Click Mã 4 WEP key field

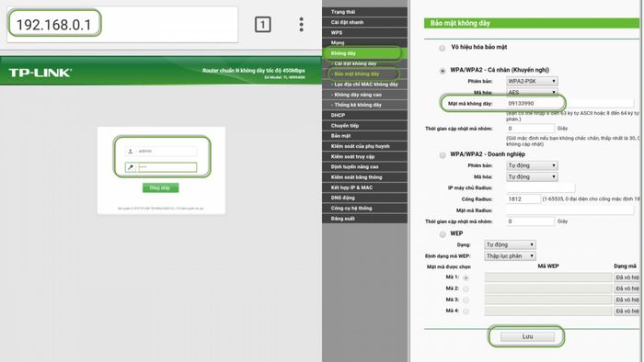pos(548,311)
